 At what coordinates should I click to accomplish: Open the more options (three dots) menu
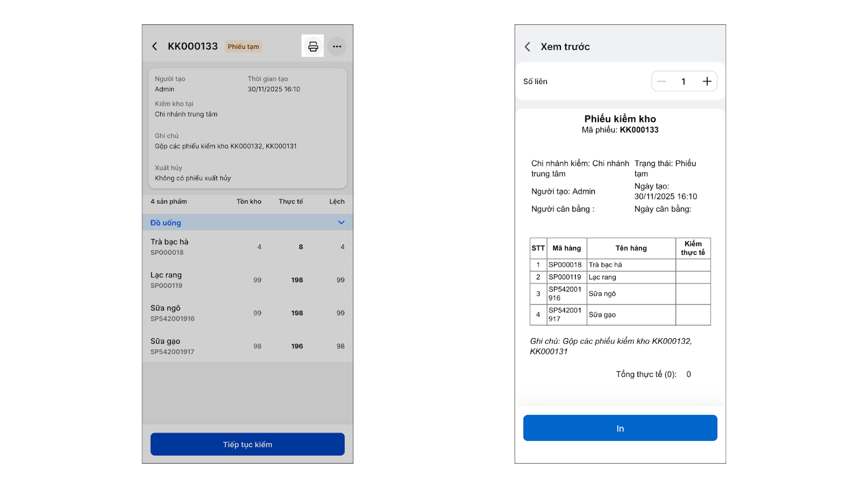[x=337, y=46]
